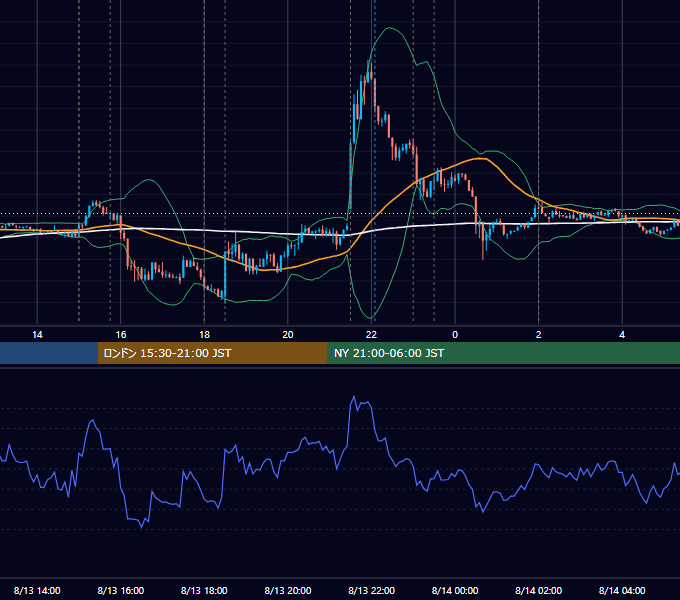Viewport: 680px width, 600px height.
Task: Click the hour label 16 on the time axis
Action: (121, 335)
